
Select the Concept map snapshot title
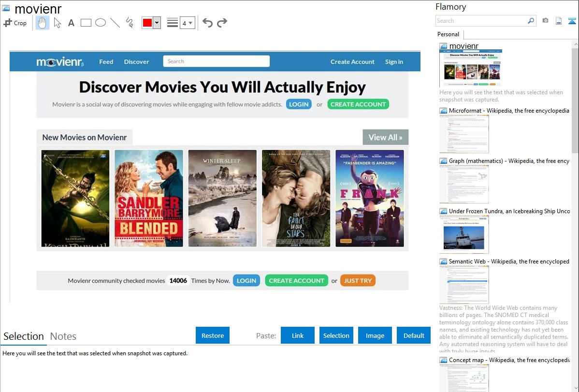(x=509, y=360)
